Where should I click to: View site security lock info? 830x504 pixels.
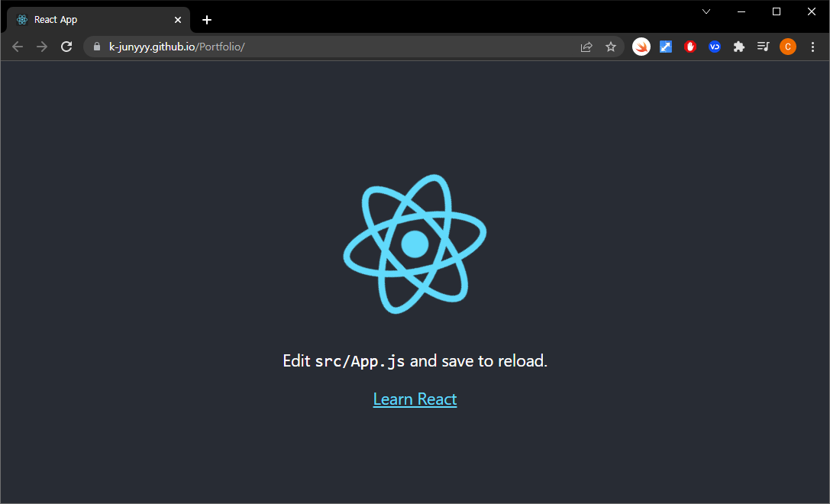click(x=97, y=47)
